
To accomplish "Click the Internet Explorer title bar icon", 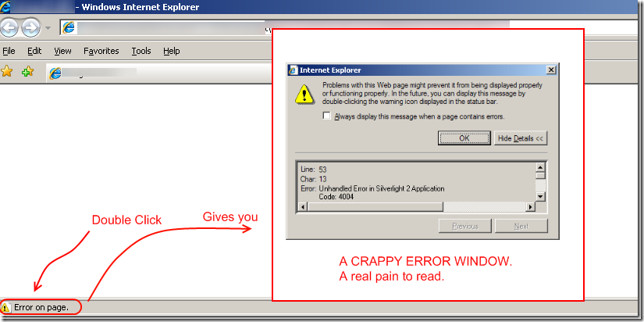I will click(294, 70).
